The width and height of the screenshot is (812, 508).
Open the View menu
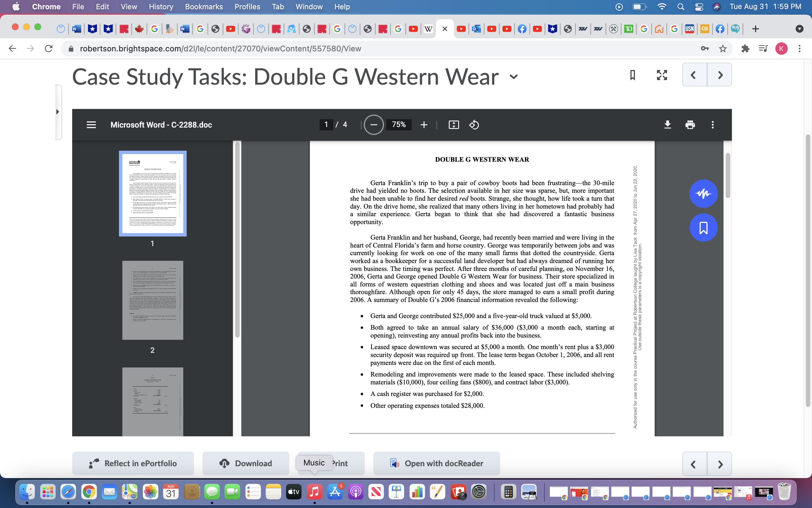(129, 7)
